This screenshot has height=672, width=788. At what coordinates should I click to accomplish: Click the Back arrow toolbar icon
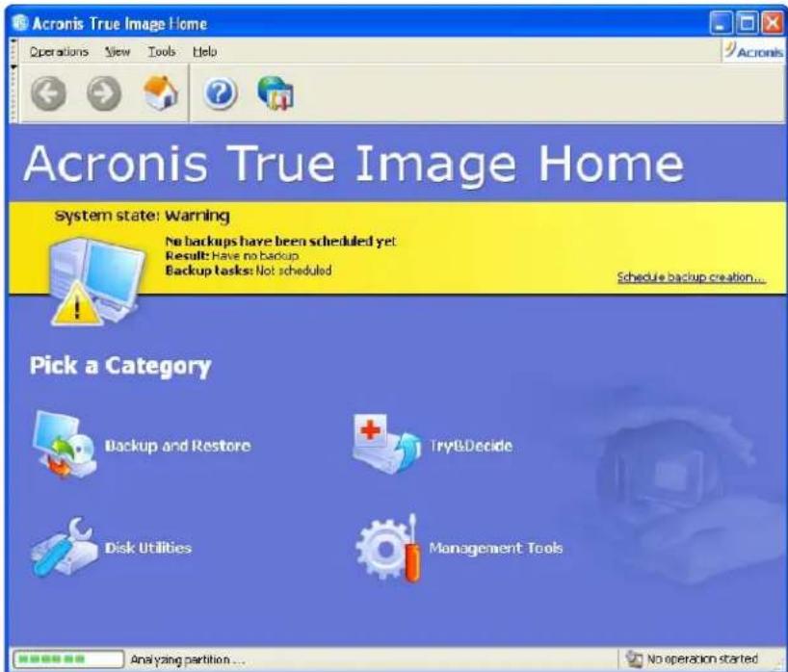pyautogui.click(x=48, y=93)
